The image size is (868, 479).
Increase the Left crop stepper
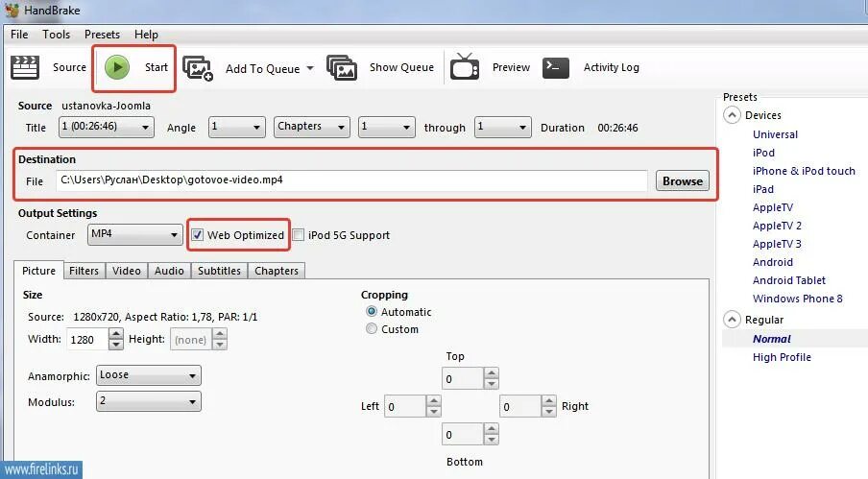(x=433, y=401)
